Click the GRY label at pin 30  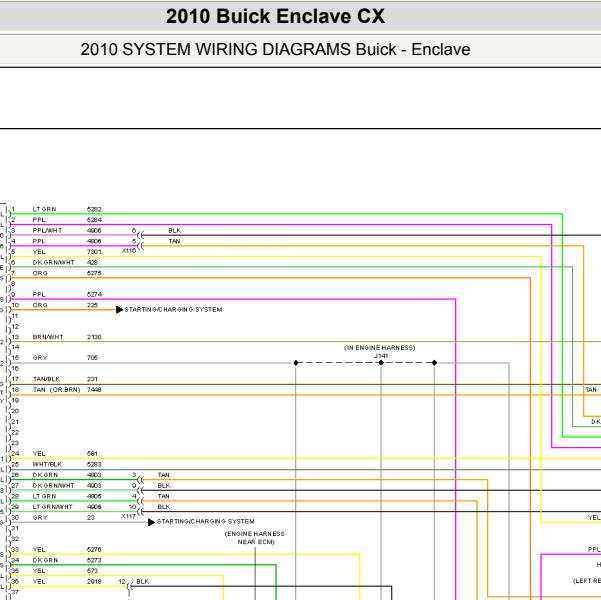tap(40, 518)
